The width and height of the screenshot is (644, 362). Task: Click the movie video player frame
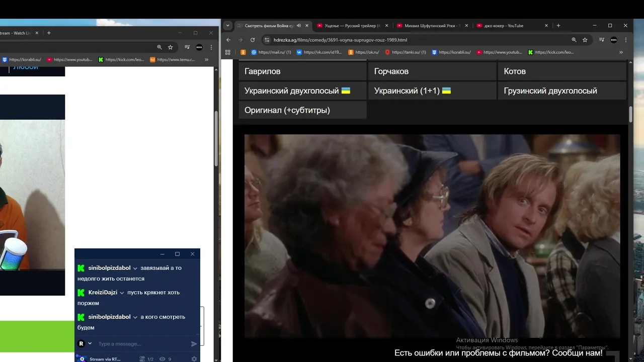point(432,236)
